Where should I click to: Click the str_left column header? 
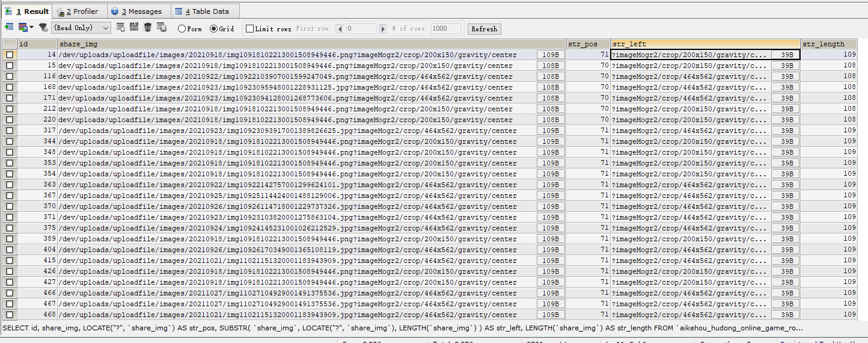point(706,44)
